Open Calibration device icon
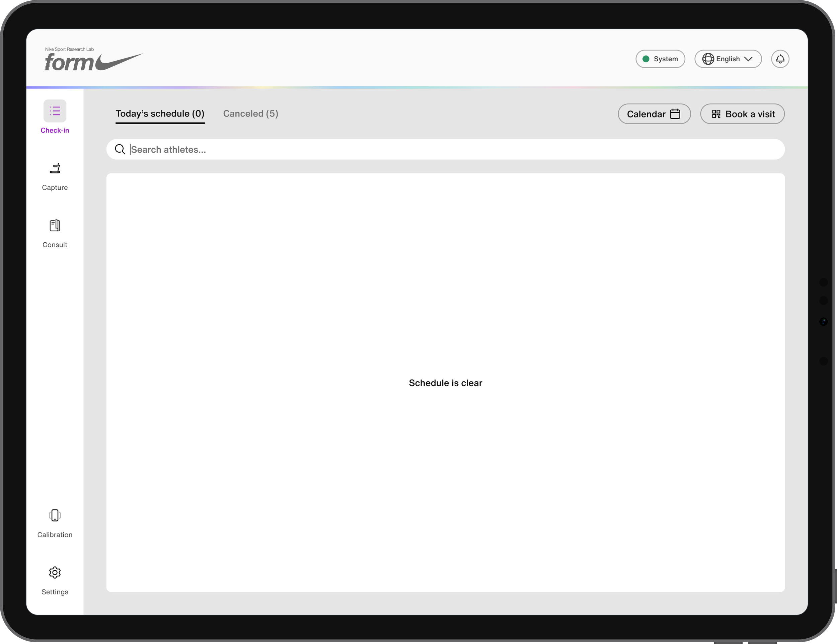The height and width of the screenshot is (644, 837). point(55,515)
